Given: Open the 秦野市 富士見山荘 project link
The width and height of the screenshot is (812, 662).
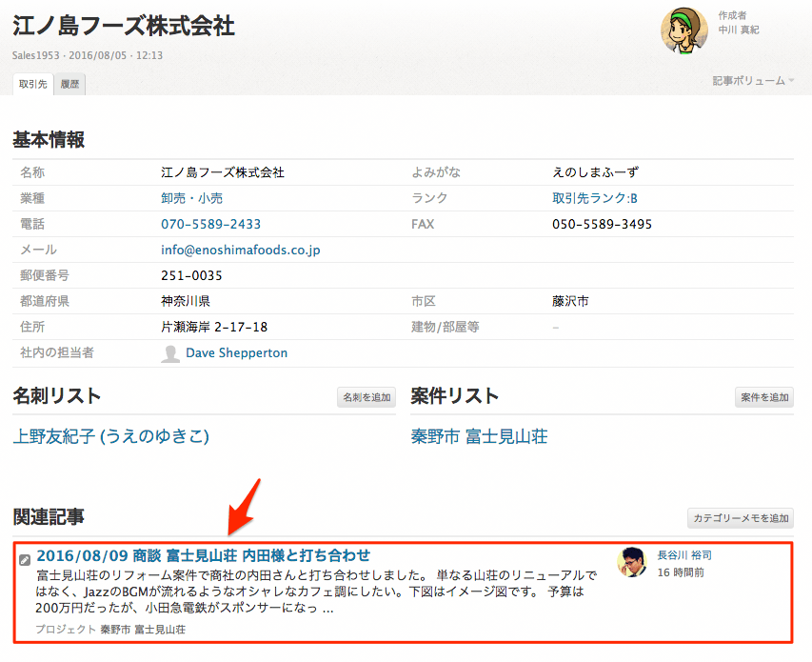Looking at the screenshot, I should click(479, 436).
